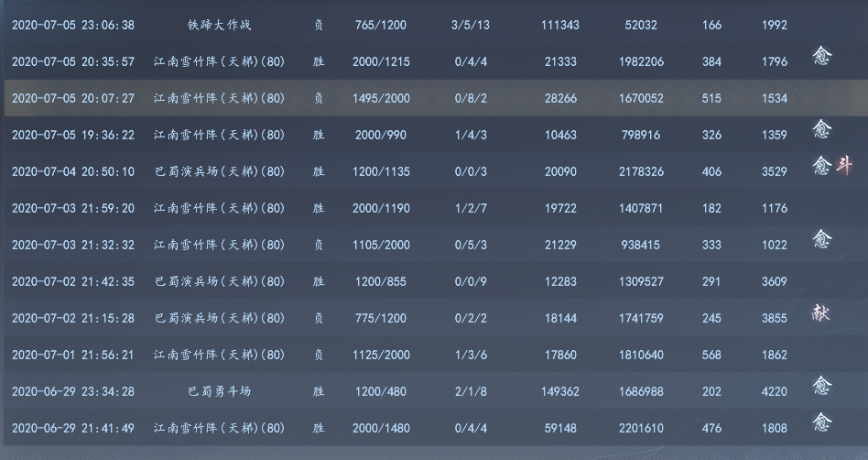
Task: Click the value 1992
Action: (775, 25)
